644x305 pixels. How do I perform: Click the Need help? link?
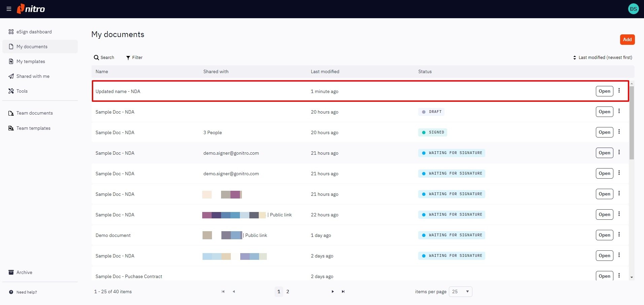coord(26,292)
